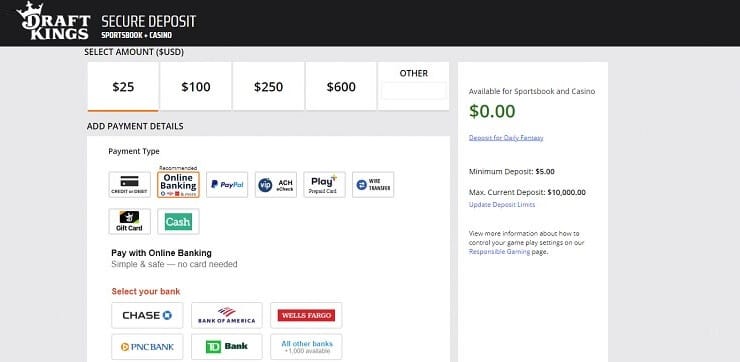Click the DraftKings crown logo
The height and width of the screenshot is (362, 740).
point(53,21)
